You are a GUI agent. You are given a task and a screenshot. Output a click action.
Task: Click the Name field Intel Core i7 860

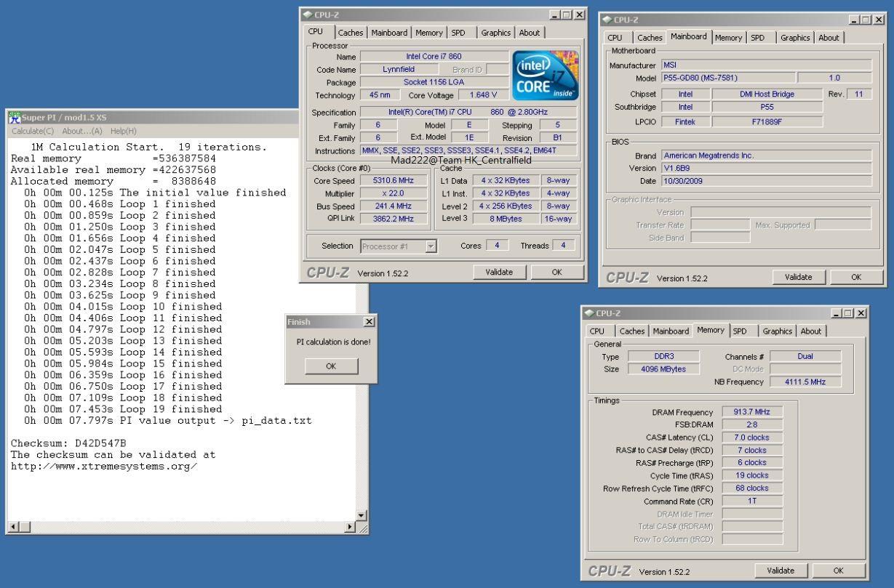pos(434,56)
